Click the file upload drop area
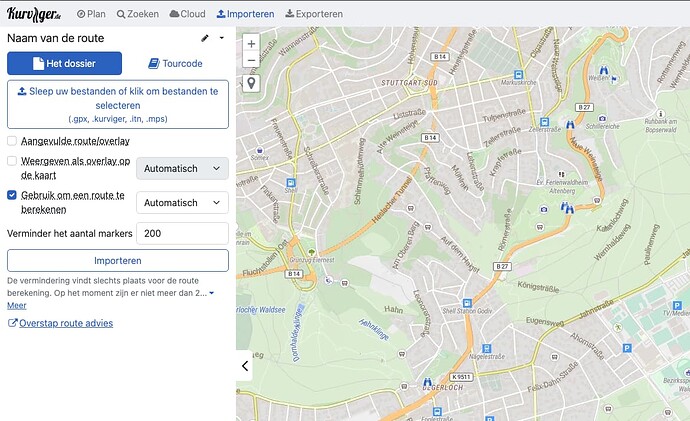Image resolution: width=690 pixels, height=421 pixels. coord(118,104)
